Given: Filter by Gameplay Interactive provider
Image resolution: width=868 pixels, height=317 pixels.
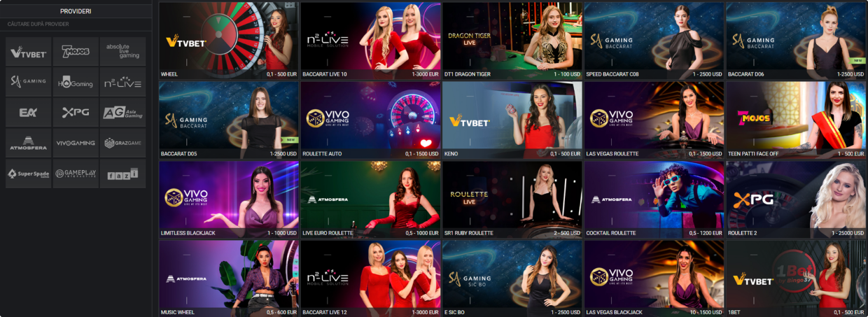Looking at the screenshot, I should [x=76, y=174].
